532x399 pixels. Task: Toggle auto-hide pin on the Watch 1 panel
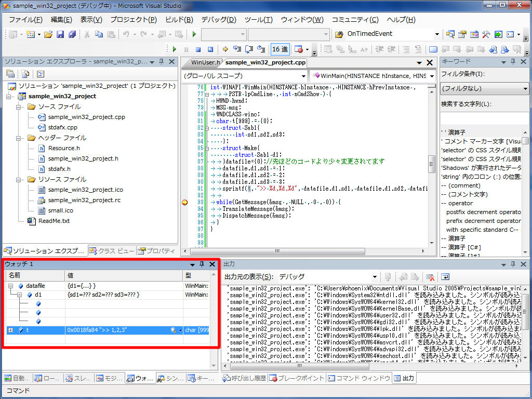[x=202, y=264]
